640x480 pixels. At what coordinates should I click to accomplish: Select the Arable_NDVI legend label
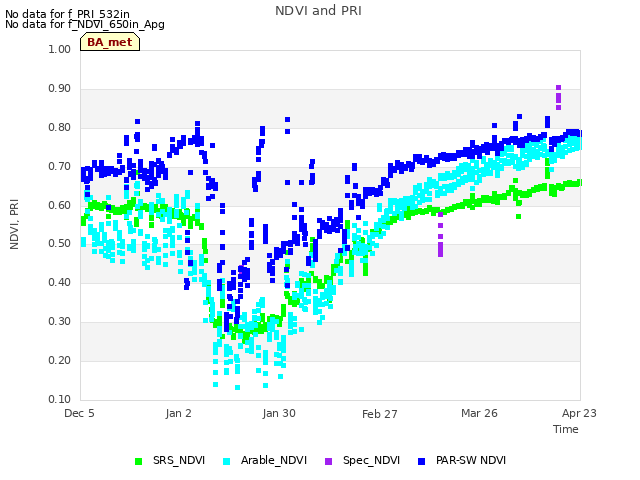click(274, 460)
